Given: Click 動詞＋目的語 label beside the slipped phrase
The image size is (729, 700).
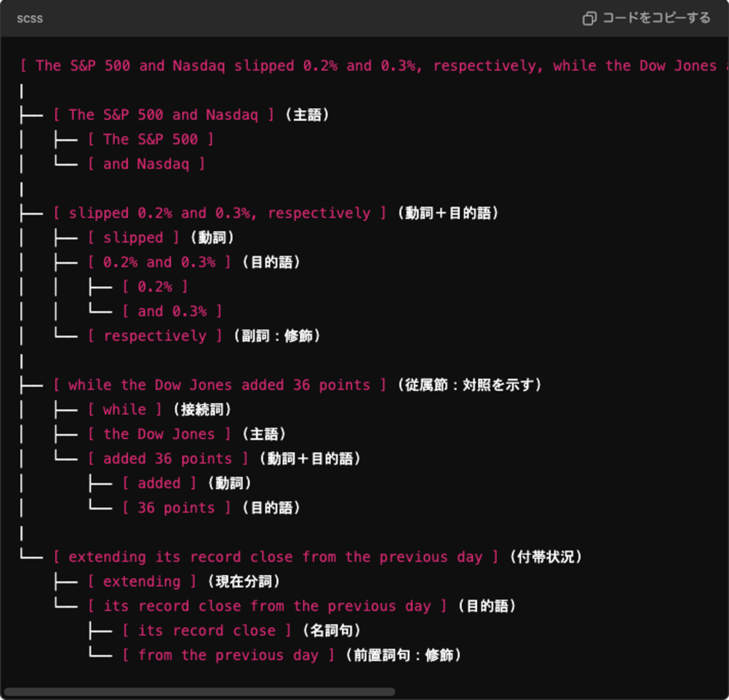Looking at the screenshot, I should 448,213.
